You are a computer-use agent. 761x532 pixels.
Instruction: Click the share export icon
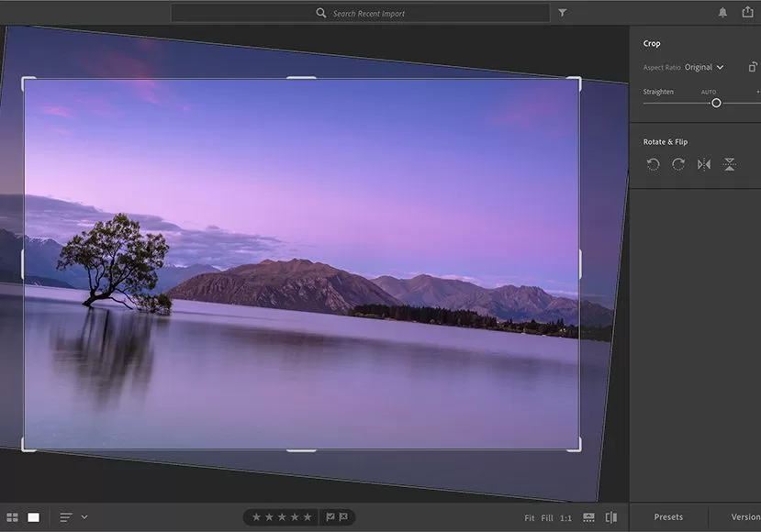pyautogui.click(x=747, y=13)
